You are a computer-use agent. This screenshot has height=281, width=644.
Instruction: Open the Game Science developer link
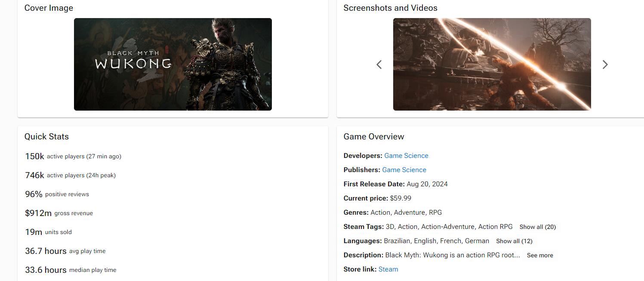tap(406, 156)
